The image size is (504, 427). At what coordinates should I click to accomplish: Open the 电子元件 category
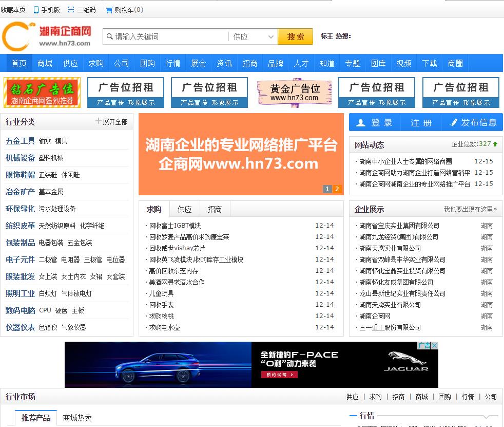[x=20, y=259]
